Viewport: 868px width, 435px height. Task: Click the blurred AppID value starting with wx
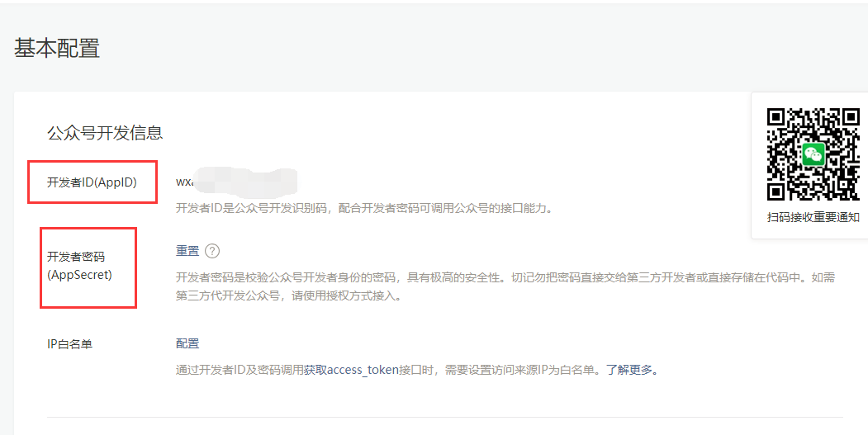(x=236, y=181)
